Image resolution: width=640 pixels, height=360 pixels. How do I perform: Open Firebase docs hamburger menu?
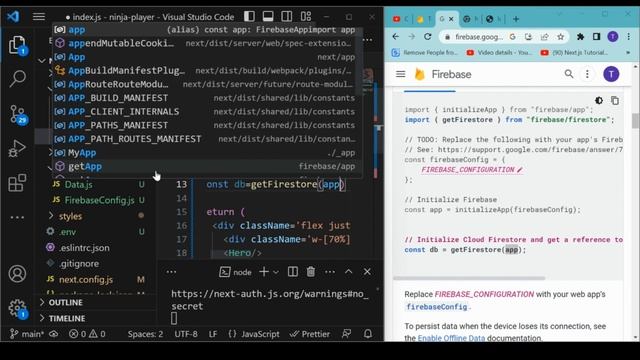(x=400, y=74)
